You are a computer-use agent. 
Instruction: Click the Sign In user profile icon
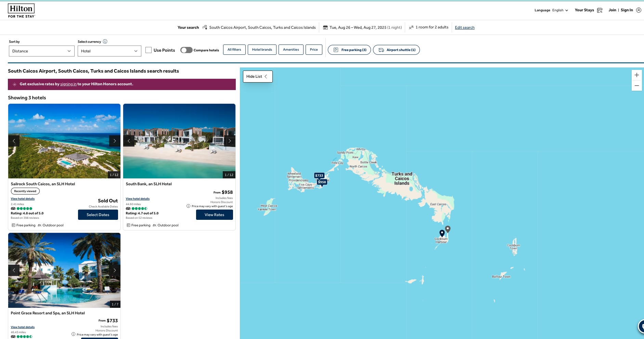[x=639, y=10]
